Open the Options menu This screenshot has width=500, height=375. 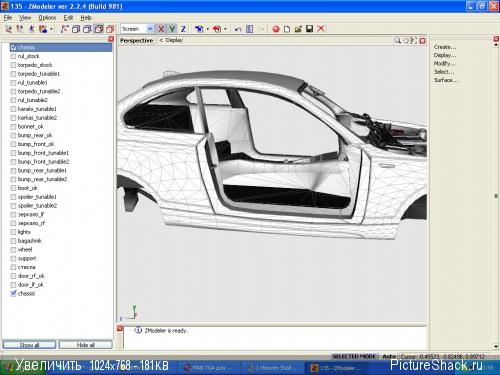(x=47, y=18)
